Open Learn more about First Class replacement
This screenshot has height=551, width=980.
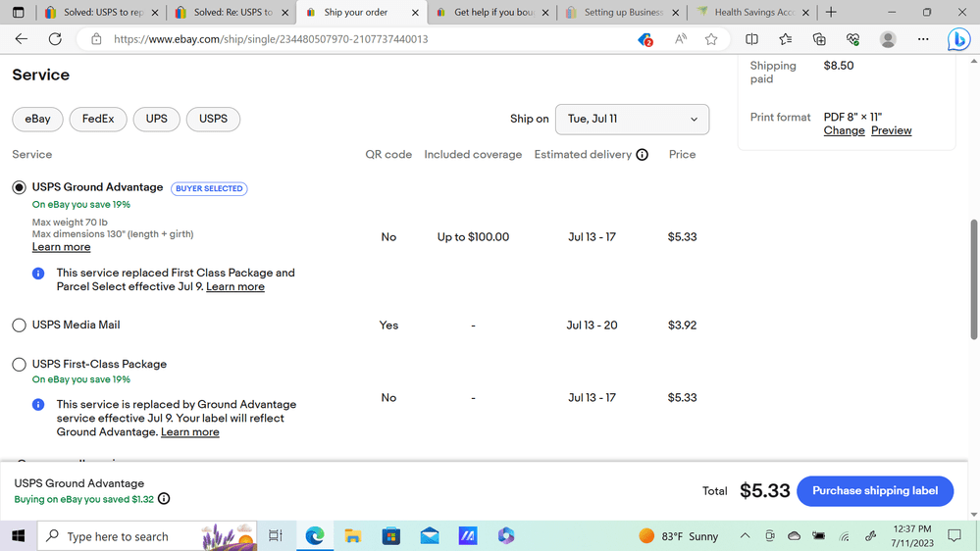click(x=235, y=286)
